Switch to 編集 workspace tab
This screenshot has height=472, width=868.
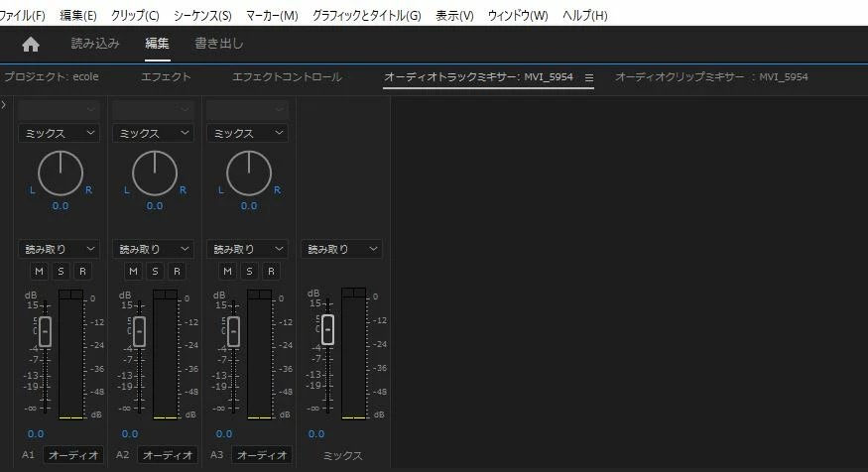tap(157, 44)
